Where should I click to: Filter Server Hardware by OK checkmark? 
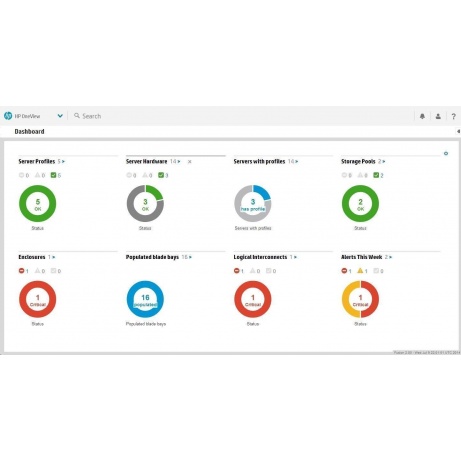(161, 175)
